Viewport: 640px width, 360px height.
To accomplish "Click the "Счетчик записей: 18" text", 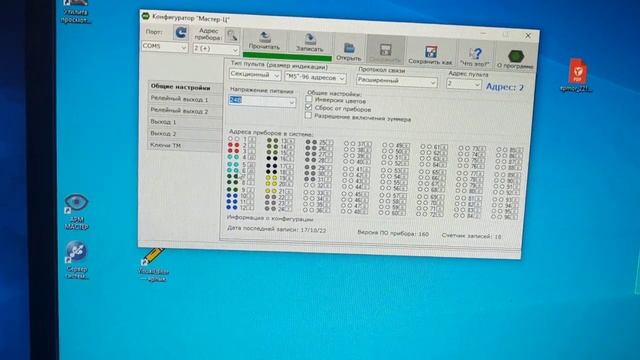I will point(471,236).
